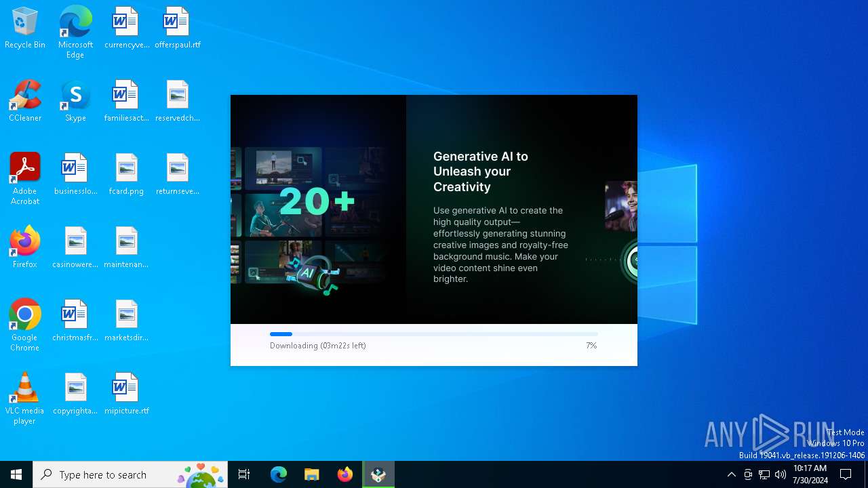
Task: Open the Windows Start menu
Action: (x=16, y=474)
